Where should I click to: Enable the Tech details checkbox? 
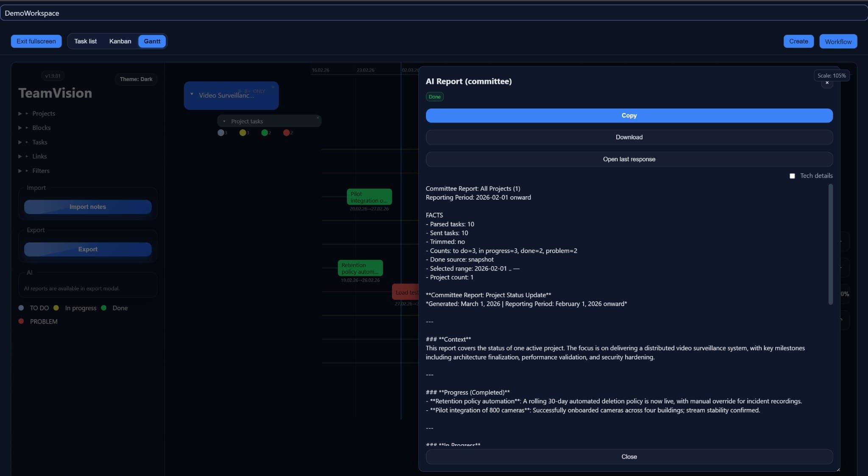click(792, 175)
